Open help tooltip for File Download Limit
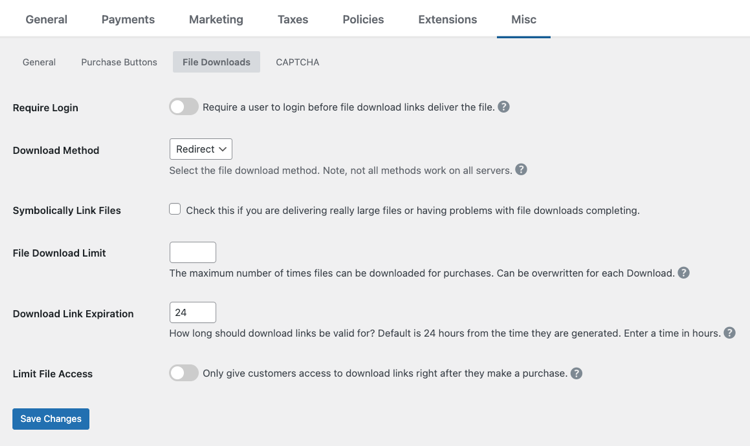The image size is (750, 446). [x=684, y=273]
